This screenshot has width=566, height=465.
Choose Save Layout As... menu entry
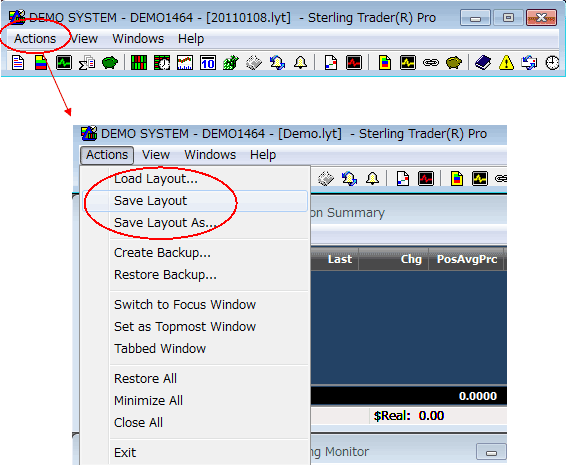195,223
